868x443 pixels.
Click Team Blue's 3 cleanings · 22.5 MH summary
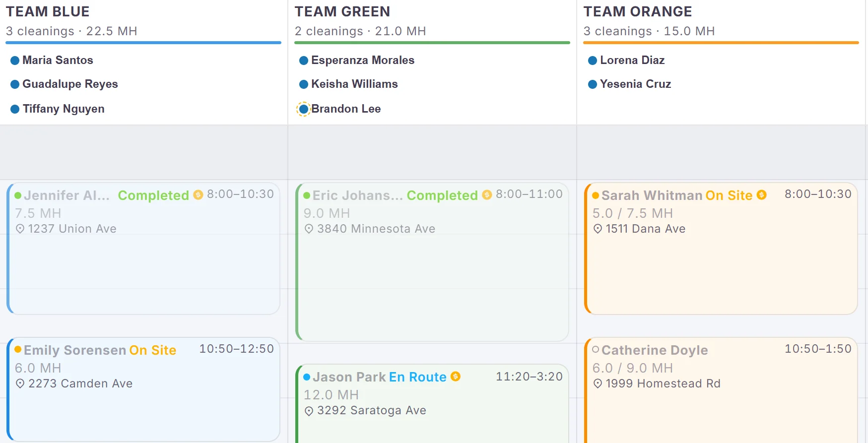pos(71,31)
